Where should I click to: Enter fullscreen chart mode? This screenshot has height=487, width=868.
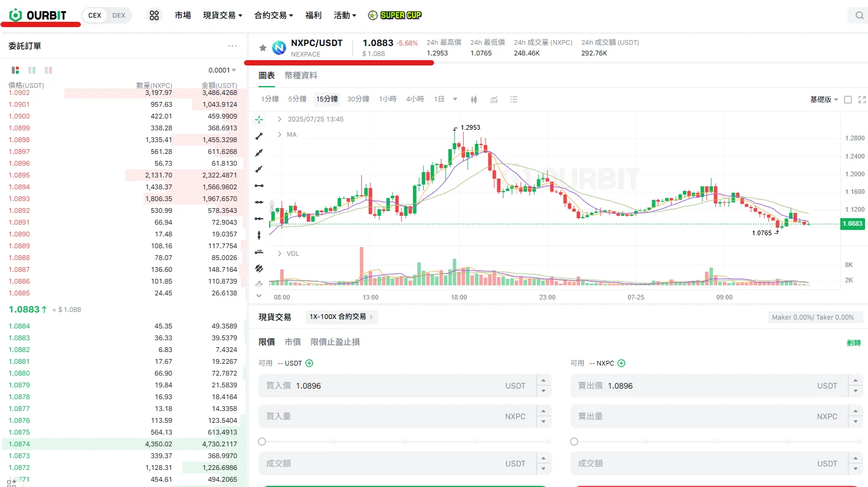(x=862, y=100)
